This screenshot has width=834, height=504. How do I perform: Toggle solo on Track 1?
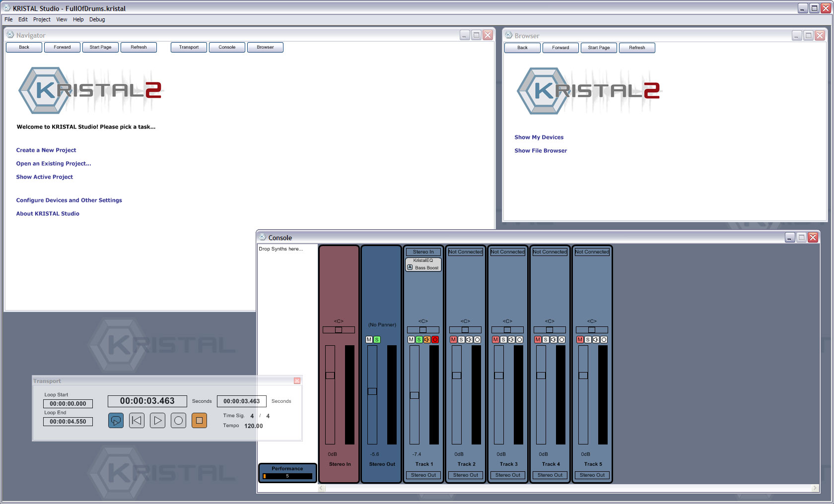[419, 340]
